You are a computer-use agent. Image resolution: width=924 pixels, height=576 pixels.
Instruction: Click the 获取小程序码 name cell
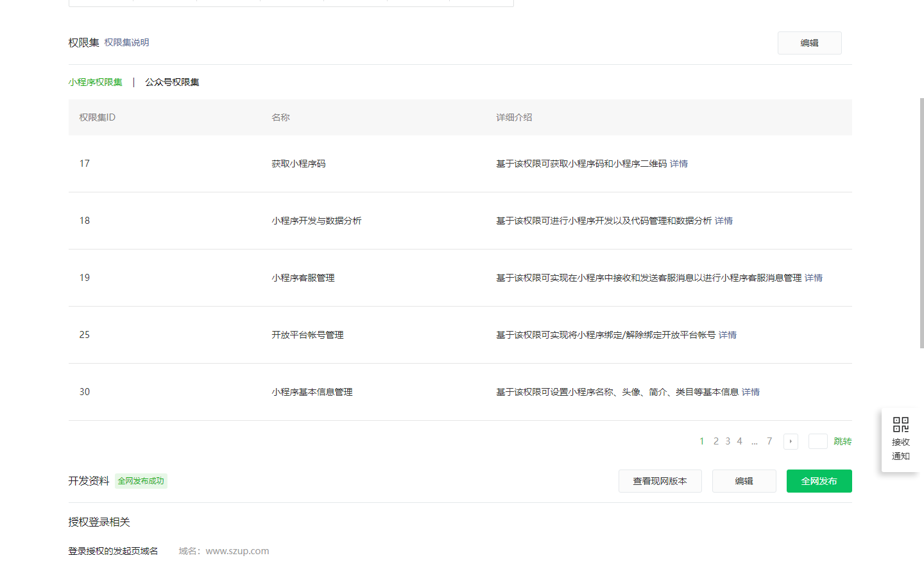pos(298,164)
